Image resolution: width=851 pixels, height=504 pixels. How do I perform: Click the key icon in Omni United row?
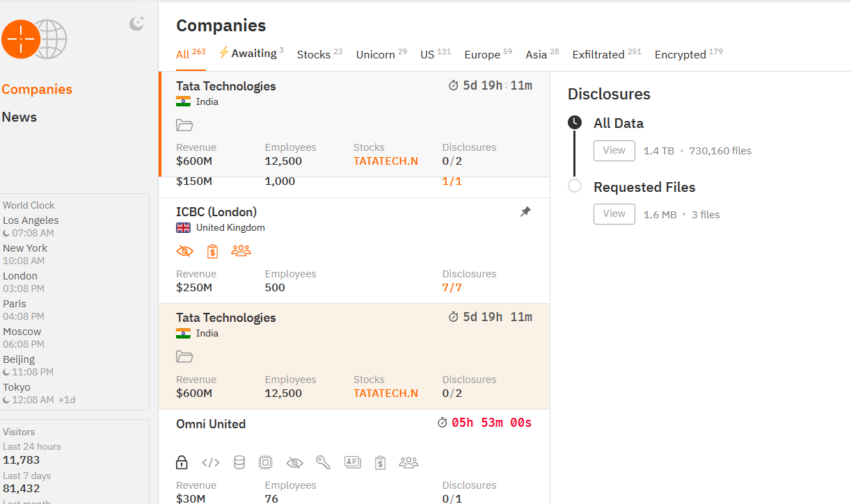[323, 462]
